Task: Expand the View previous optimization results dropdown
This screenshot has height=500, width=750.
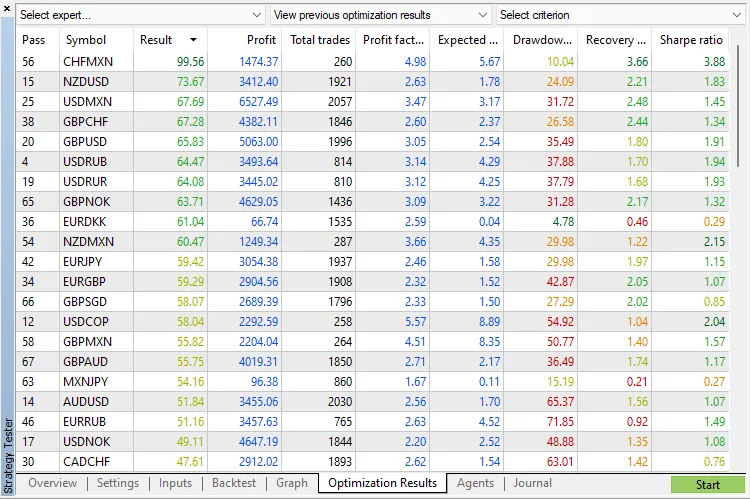Action: [380, 15]
